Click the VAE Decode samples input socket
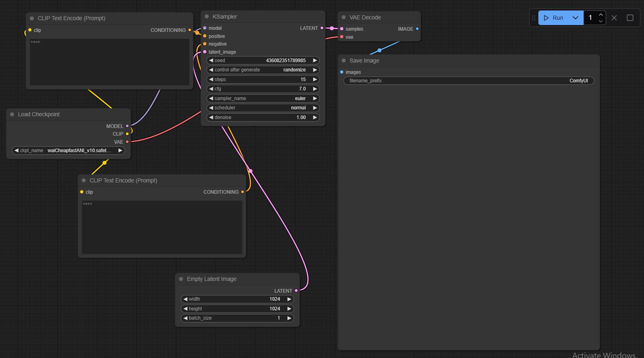This screenshot has width=644, height=358. click(342, 29)
